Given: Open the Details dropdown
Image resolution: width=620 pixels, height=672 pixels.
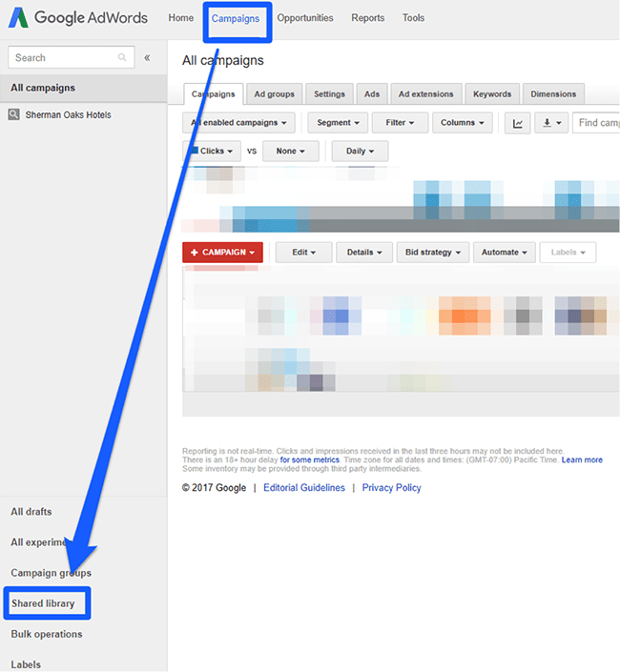Looking at the screenshot, I should point(364,253).
